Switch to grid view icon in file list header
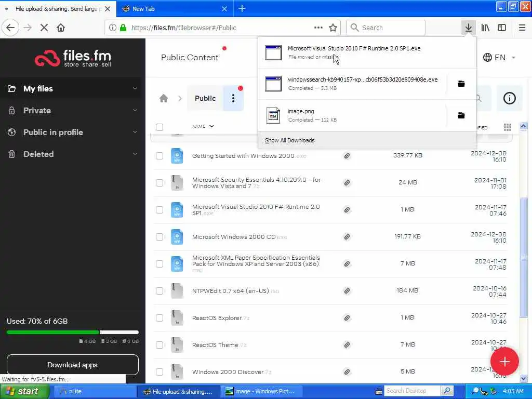 (x=508, y=127)
